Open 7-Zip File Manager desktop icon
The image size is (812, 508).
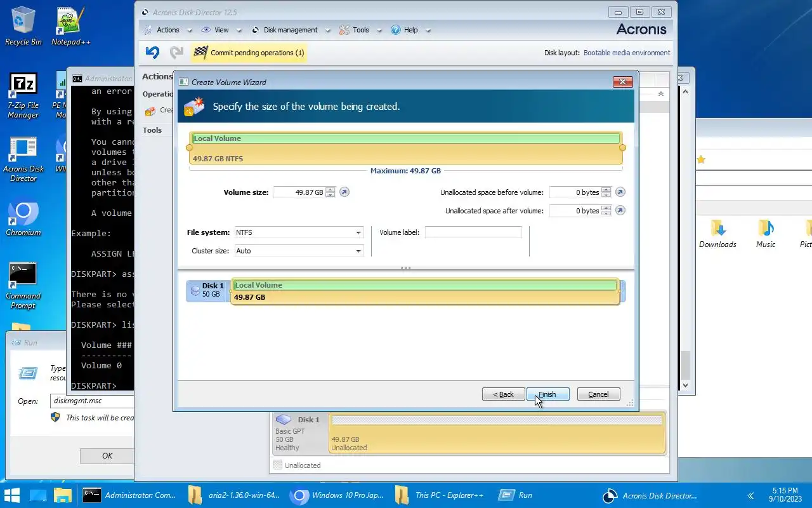[23, 96]
